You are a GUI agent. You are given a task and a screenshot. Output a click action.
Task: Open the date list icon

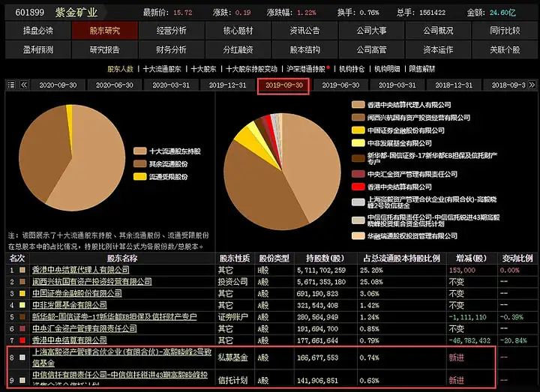[x=11, y=85]
